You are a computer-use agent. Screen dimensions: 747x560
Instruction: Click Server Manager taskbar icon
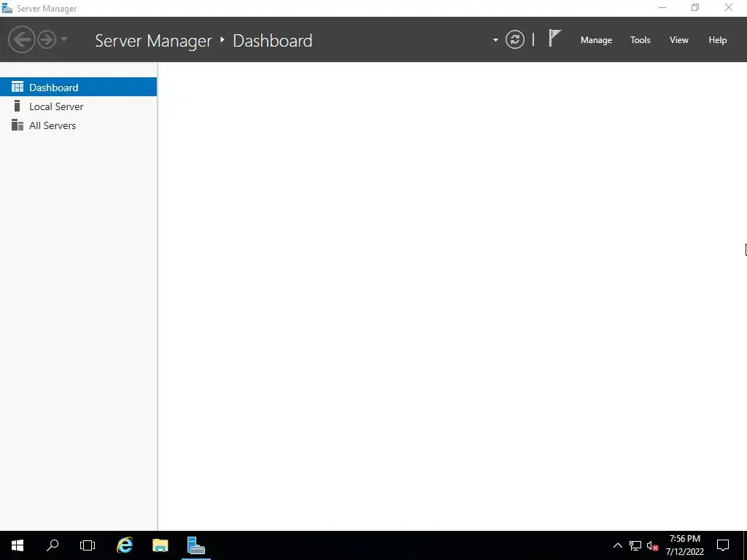[x=196, y=545]
